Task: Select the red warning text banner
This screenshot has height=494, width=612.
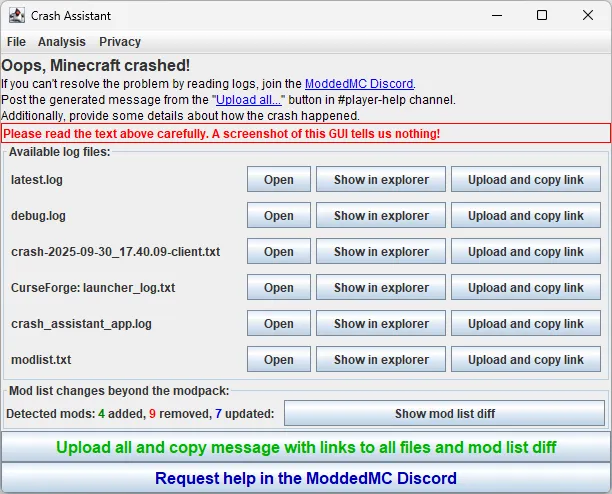Action: [x=306, y=134]
